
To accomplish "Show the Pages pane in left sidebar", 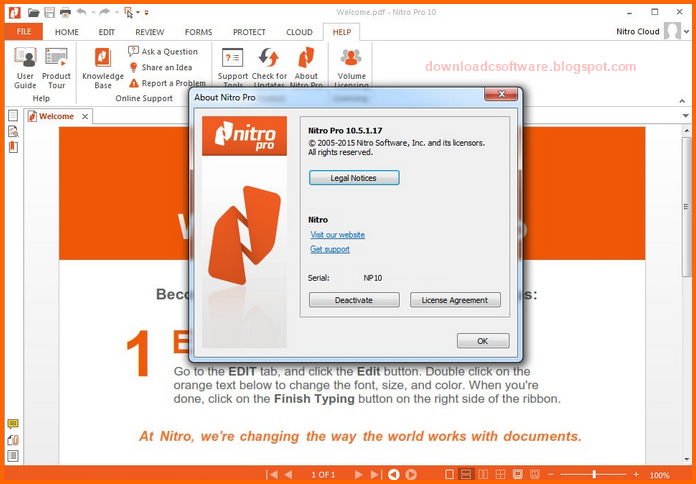I will coord(13,115).
